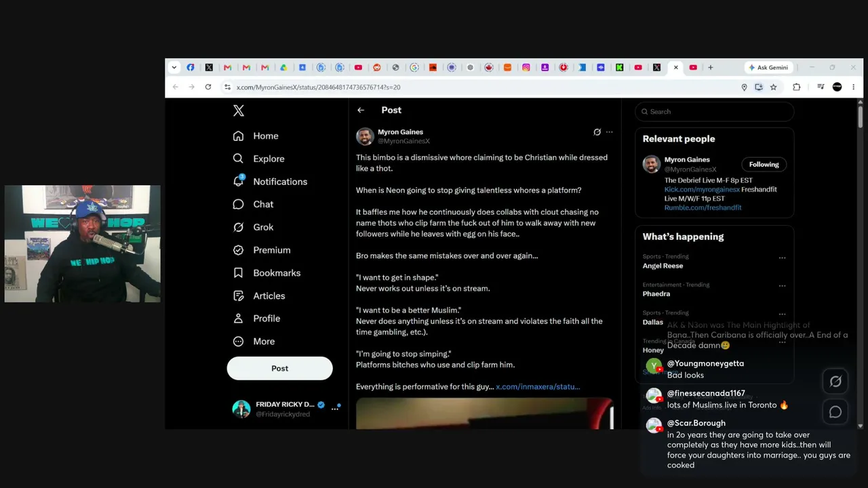Open the Honey trending topic
The image size is (868, 488).
pos(653,350)
